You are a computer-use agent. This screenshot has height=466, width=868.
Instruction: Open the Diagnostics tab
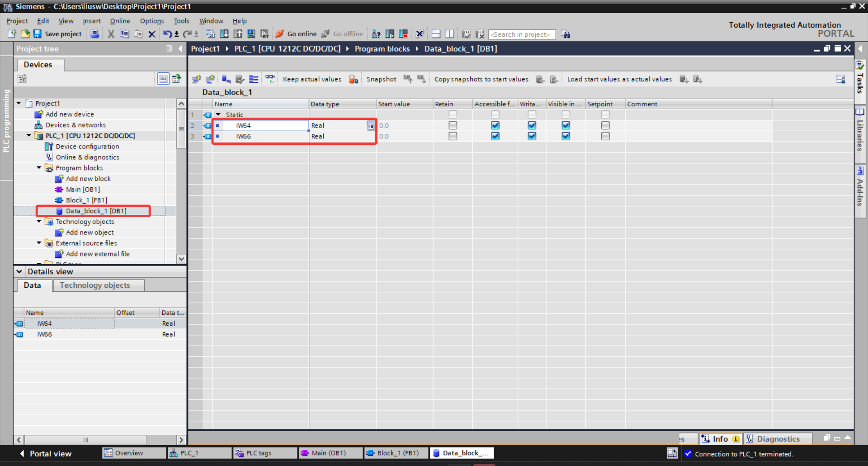pos(778,439)
